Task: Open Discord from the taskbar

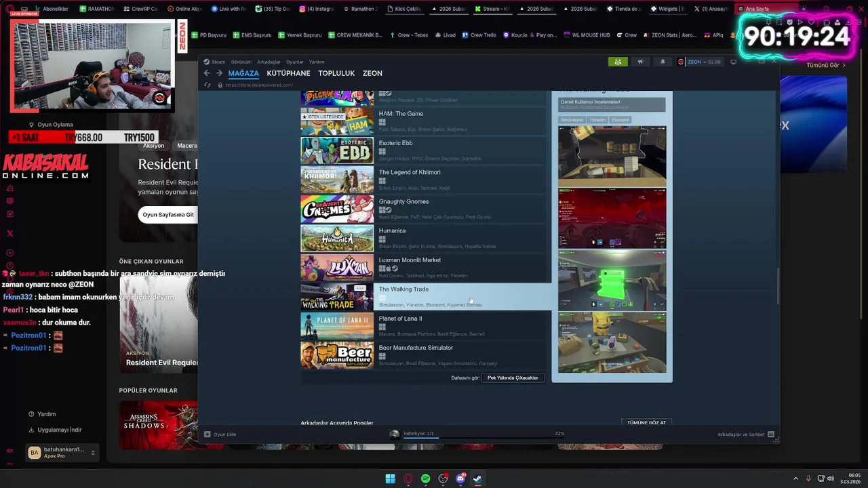Action: (x=460, y=479)
